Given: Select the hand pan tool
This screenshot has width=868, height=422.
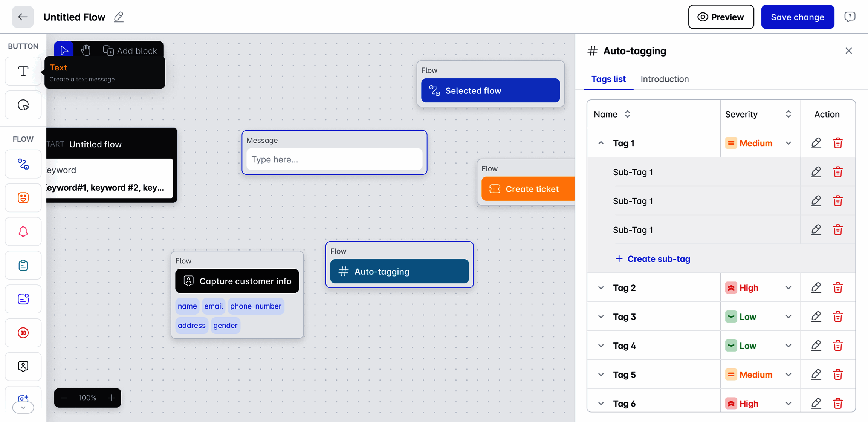Looking at the screenshot, I should (86, 50).
